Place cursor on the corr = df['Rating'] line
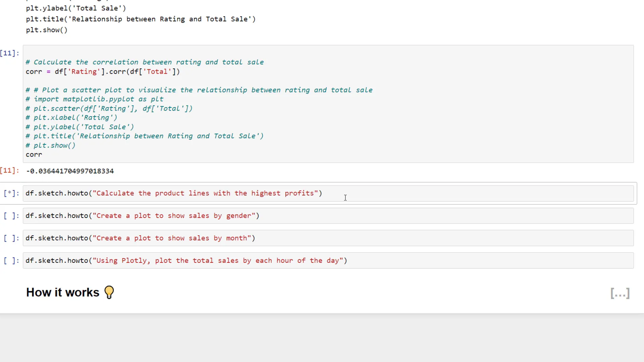 pyautogui.click(x=103, y=72)
